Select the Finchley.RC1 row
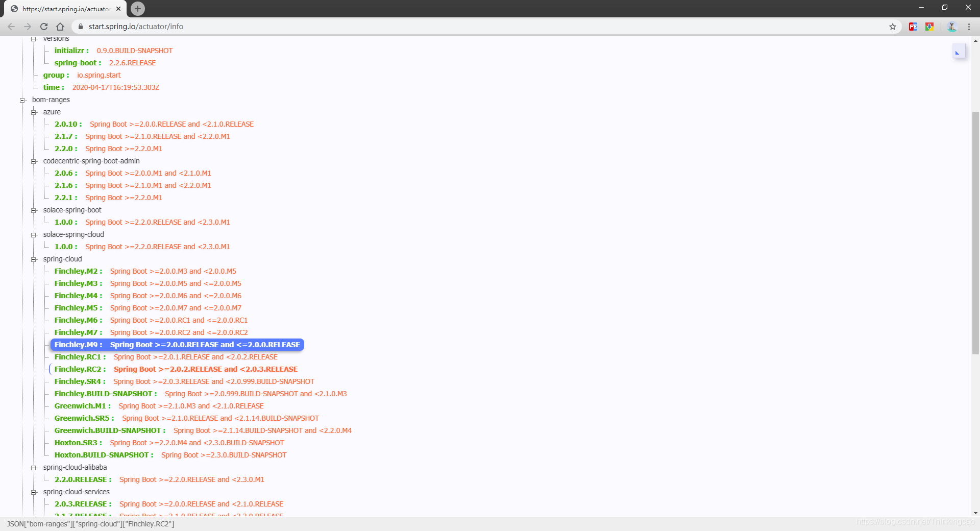The image size is (980, 531). coord(166,357)
